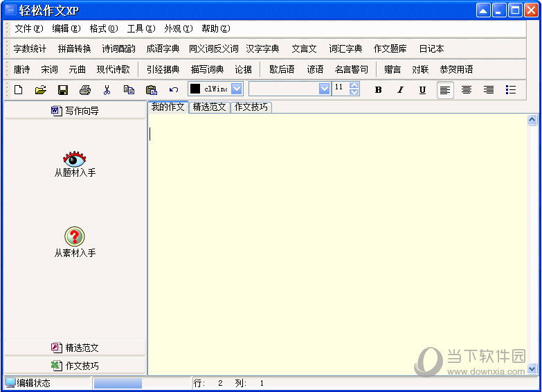The image size is (542, 392).
Task: Click the Paste clipboard icon
Action: [152, 90]
